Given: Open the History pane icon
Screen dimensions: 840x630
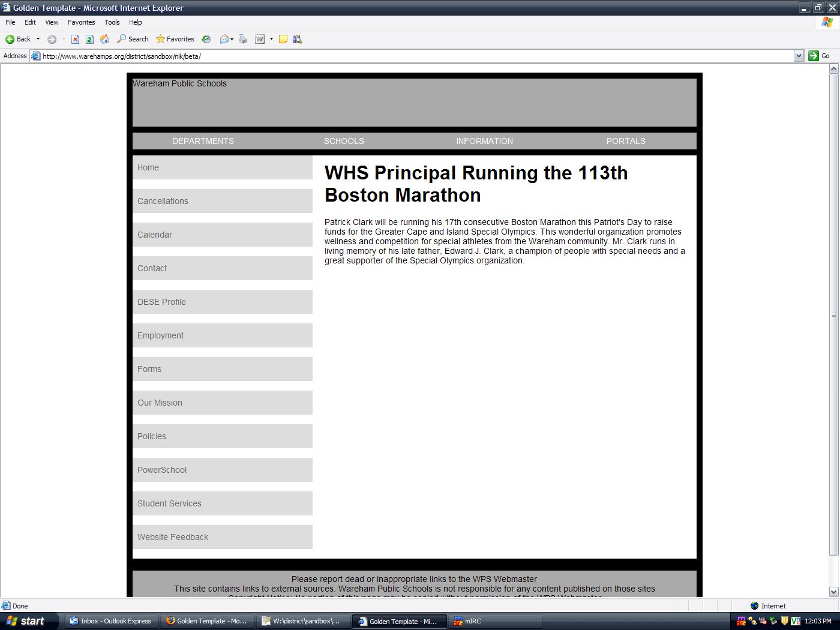Looking at the screenshot, I should (206, 39).
